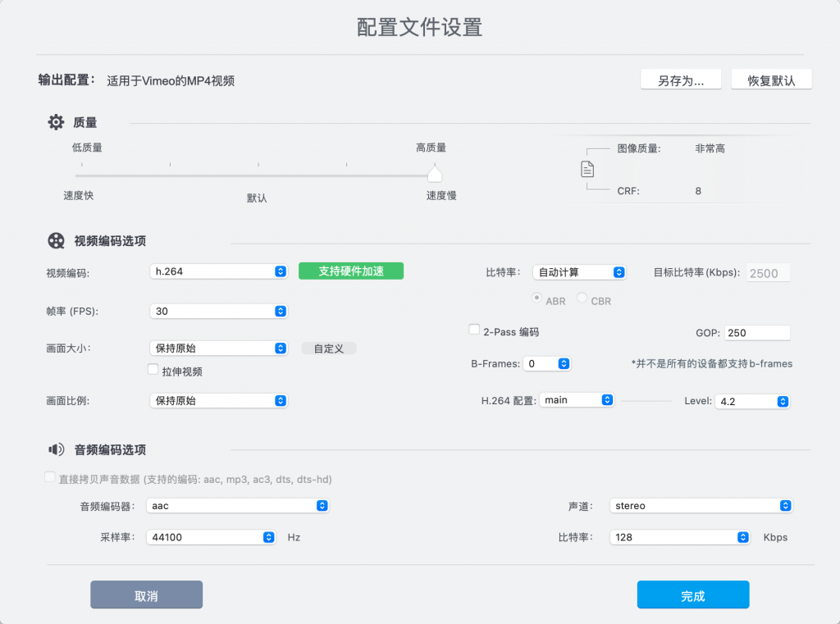Image resolution: width=840 pixels, height=624 pixels.
Task: Click the green 支持硬件加速 badge
Action: click(x=350, y=270)
